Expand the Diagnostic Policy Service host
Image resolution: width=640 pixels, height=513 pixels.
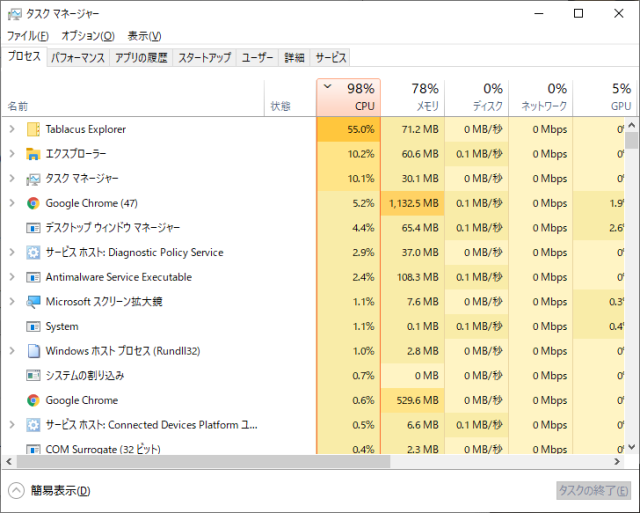(12, 253)
